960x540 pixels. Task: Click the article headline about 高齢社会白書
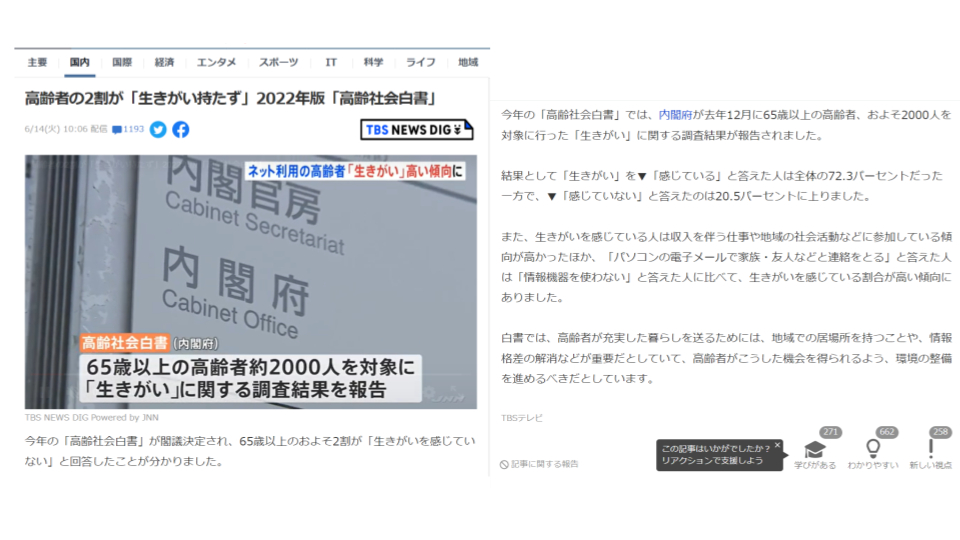coord(231,99)
